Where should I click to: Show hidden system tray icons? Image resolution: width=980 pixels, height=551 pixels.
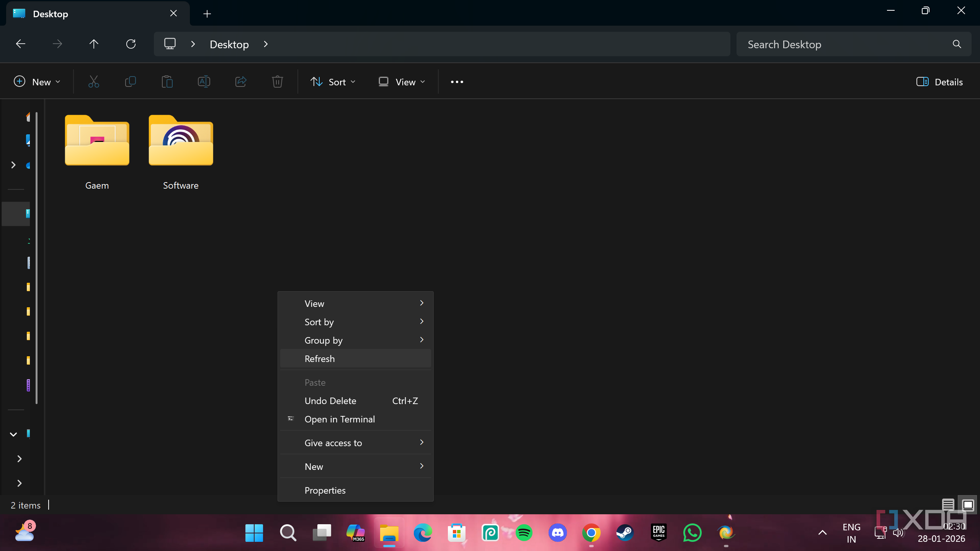[822, 533]
